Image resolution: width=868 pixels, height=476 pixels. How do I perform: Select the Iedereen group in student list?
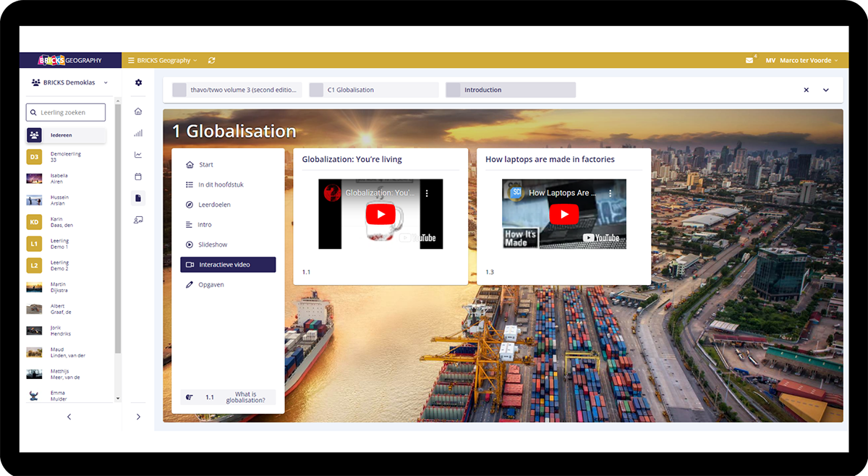(x=66, y=135)
